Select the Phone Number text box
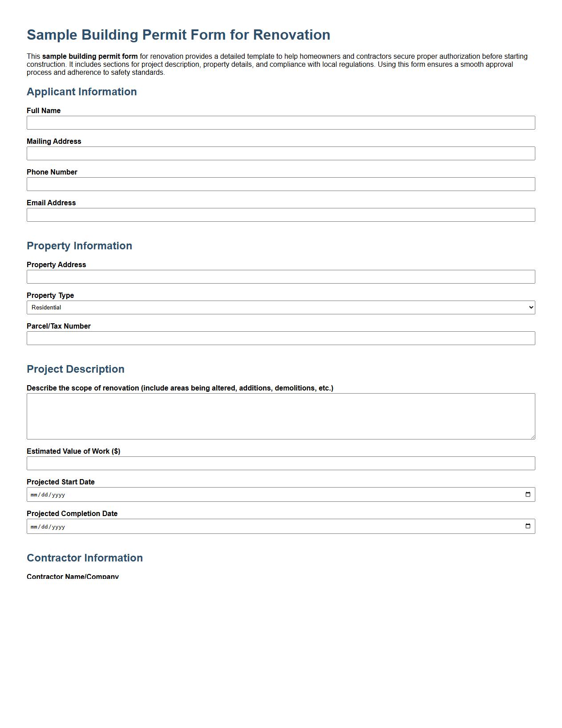 (x=281, y=184)
